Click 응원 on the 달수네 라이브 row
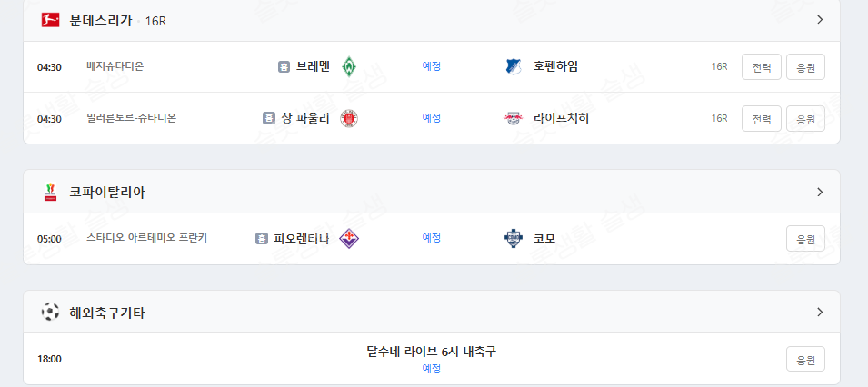868x387 pixels. 805,359
